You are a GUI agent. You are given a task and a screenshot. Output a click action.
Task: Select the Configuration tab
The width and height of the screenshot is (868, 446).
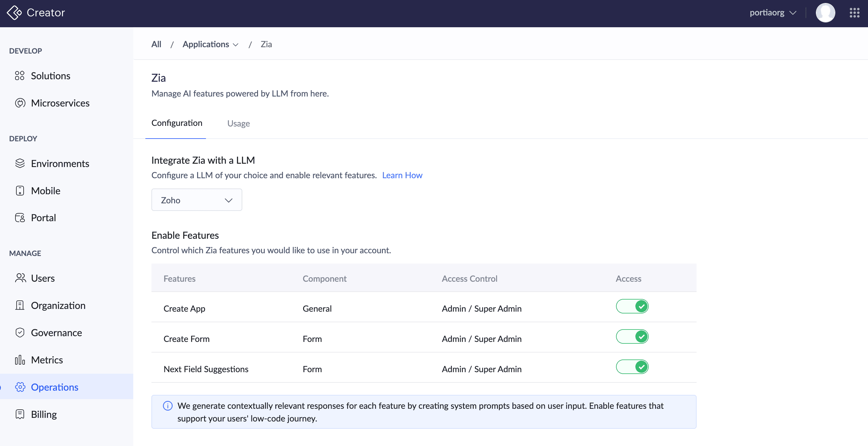pos(177,123)
